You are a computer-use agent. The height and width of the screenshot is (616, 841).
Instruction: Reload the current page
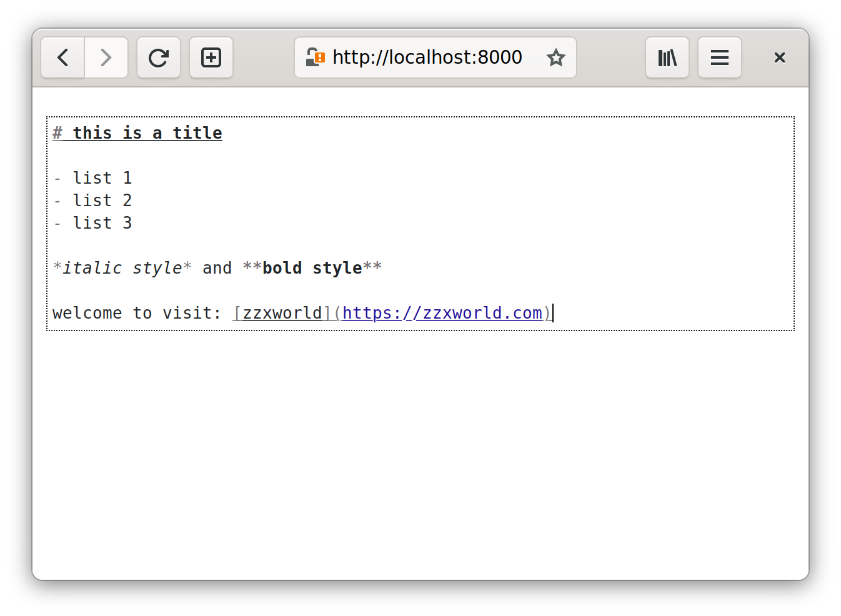(159, 57)
